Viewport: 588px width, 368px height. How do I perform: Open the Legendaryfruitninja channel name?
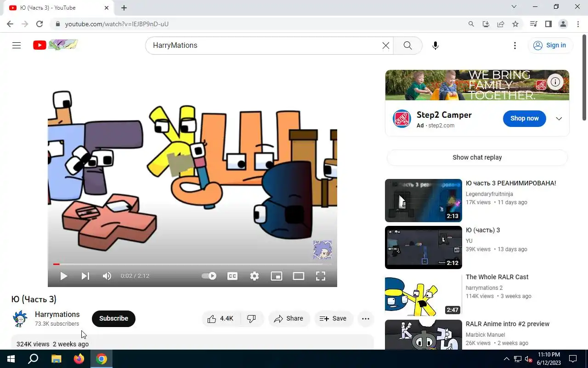489,194
